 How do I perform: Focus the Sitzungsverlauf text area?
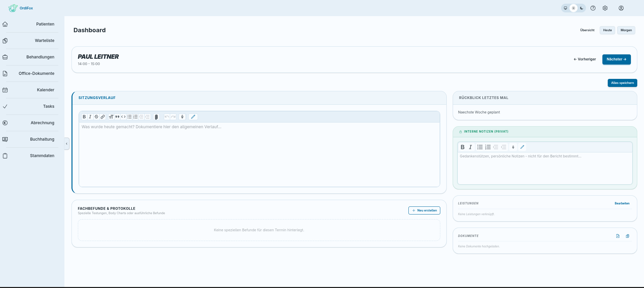(x=259, y=154)
